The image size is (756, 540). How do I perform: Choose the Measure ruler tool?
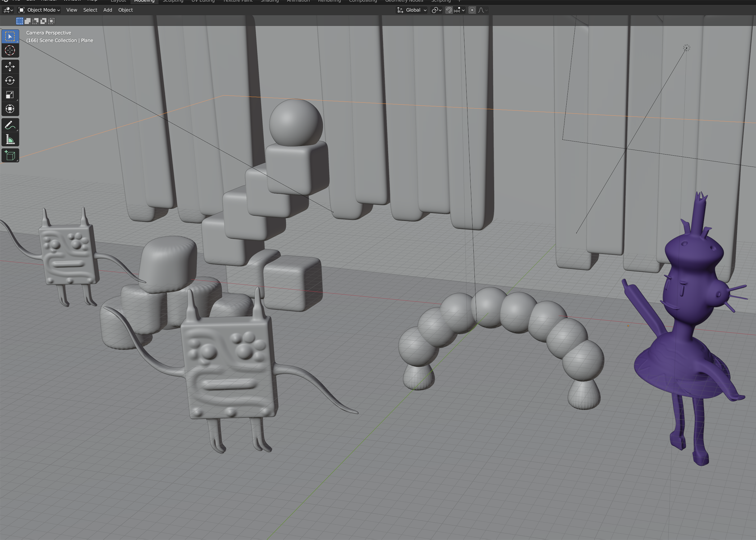10,140
